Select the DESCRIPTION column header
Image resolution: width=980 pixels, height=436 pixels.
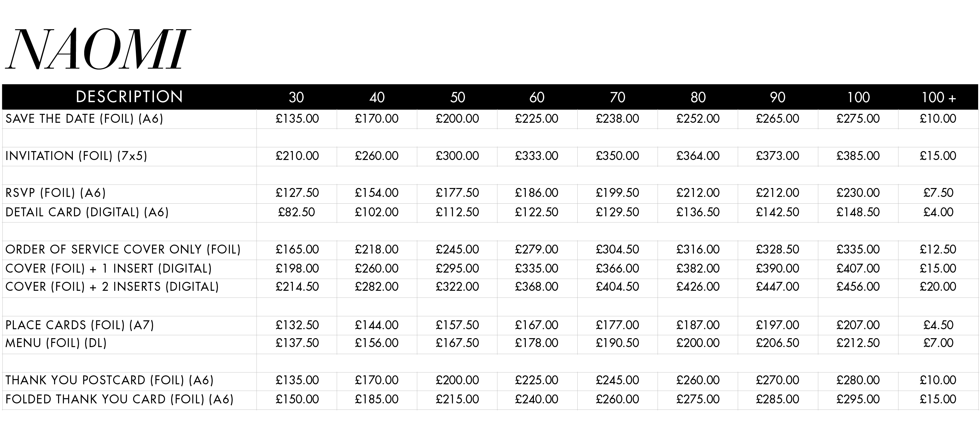[x=129, y=97]
